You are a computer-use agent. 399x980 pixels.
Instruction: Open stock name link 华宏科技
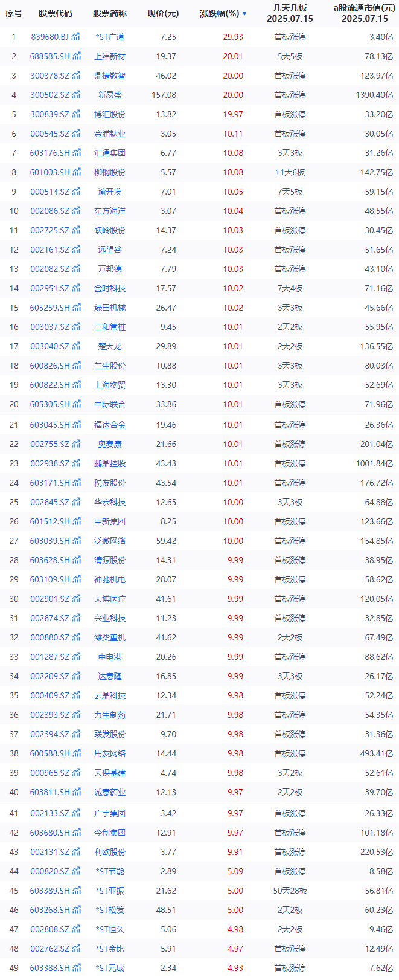click(x=110, y=502)
